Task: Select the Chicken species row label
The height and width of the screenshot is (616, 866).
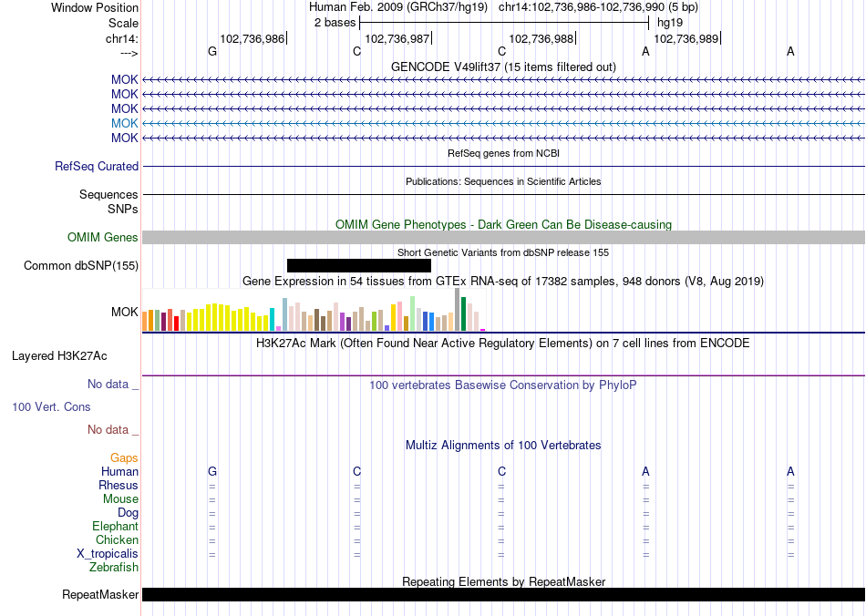Action: pyautogui.click(x=117, y=539)
